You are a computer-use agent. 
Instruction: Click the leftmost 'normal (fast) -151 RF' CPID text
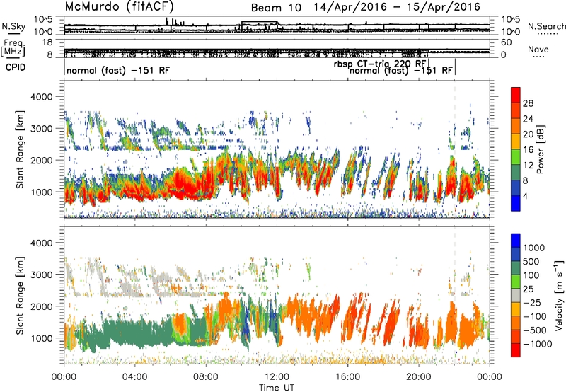(x=118, y=70)
